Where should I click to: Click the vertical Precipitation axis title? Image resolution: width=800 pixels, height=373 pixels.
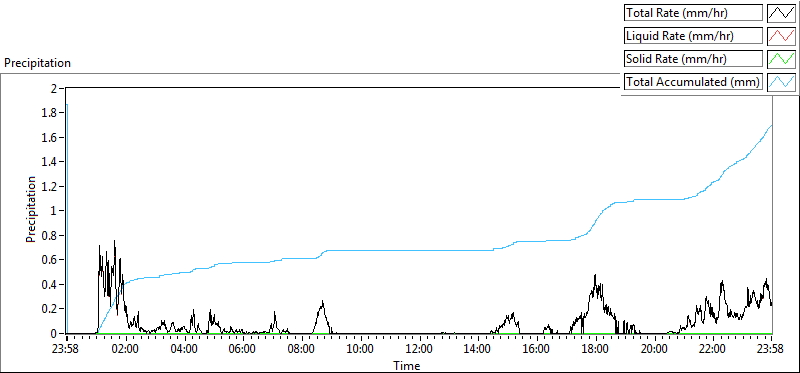[31, 209]
